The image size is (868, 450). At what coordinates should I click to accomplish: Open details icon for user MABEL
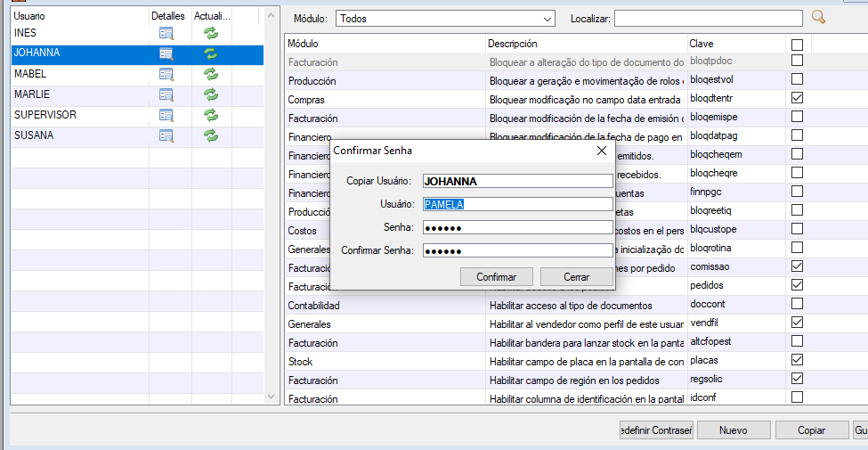(x=166, y=74)
